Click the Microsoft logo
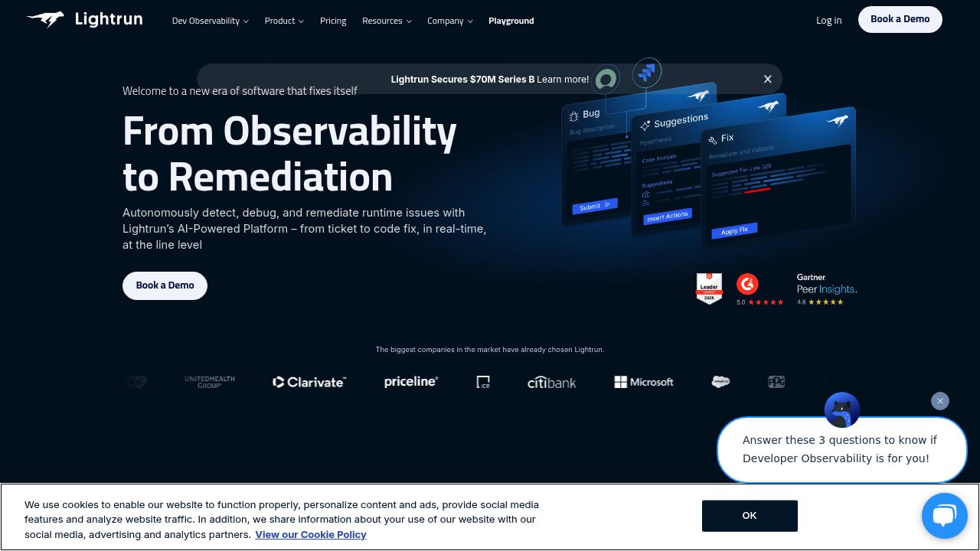 pos(644,382)
